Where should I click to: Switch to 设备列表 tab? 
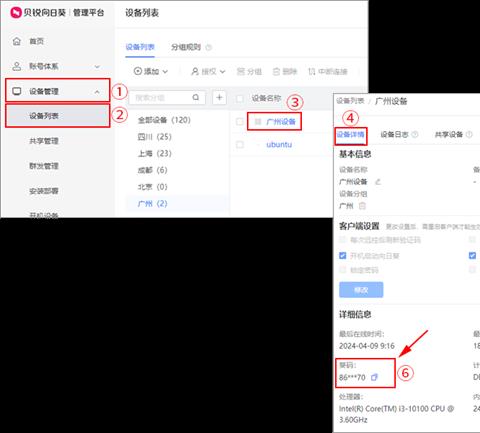(140, 47)
